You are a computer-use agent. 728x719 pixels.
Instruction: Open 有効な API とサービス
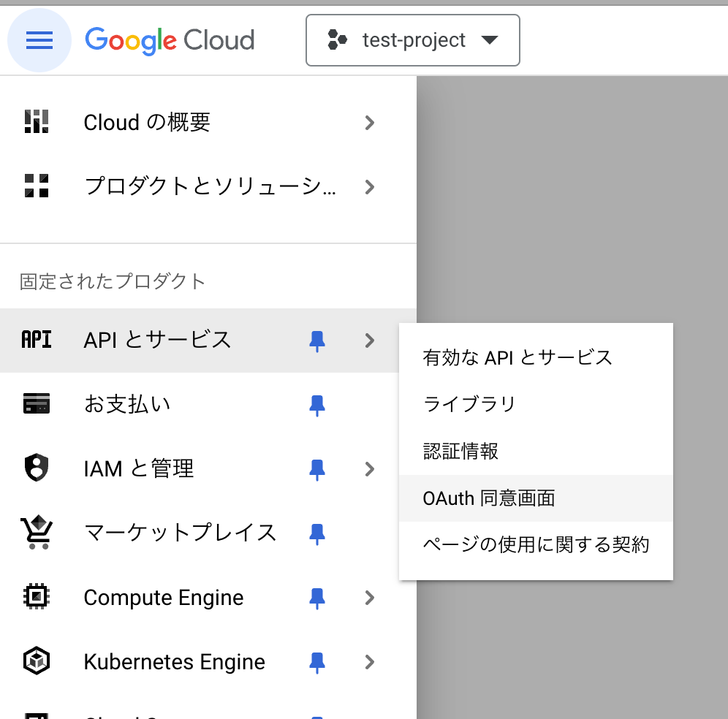[x=517, y=357]
